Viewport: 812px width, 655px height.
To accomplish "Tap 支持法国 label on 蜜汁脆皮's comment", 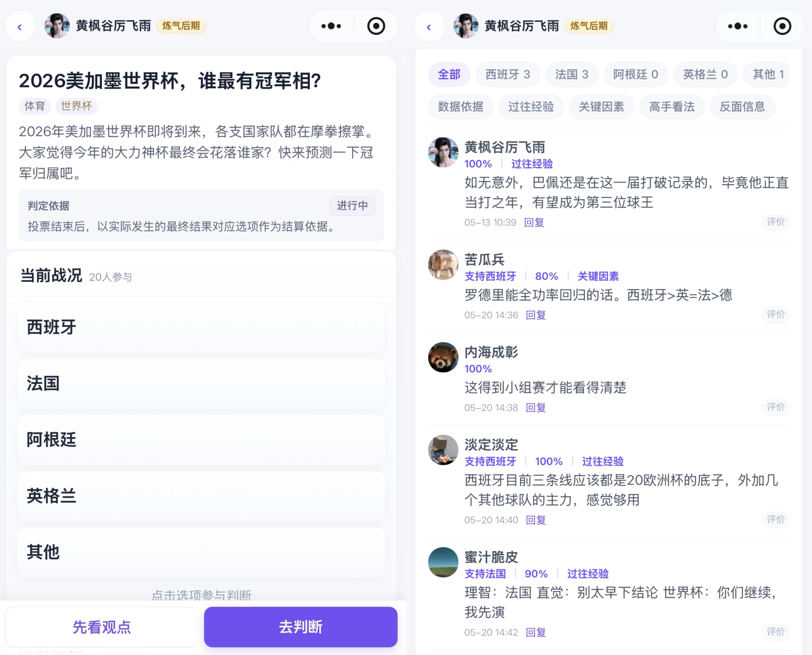I will (x=485, y=574).
